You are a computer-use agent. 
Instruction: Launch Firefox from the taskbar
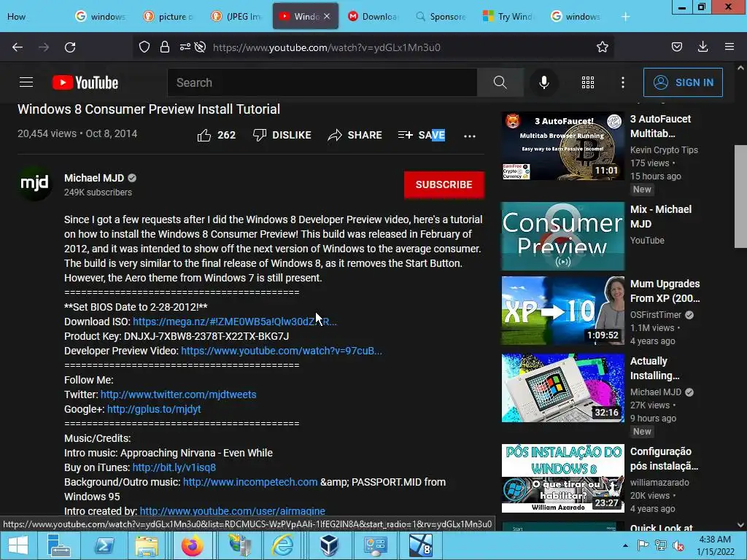pos(192,545)
